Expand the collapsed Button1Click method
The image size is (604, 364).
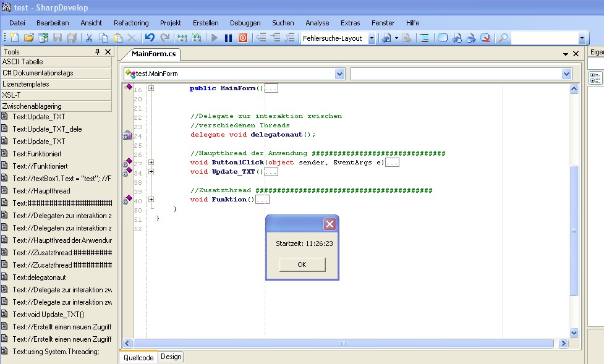[x=151, y=163]
